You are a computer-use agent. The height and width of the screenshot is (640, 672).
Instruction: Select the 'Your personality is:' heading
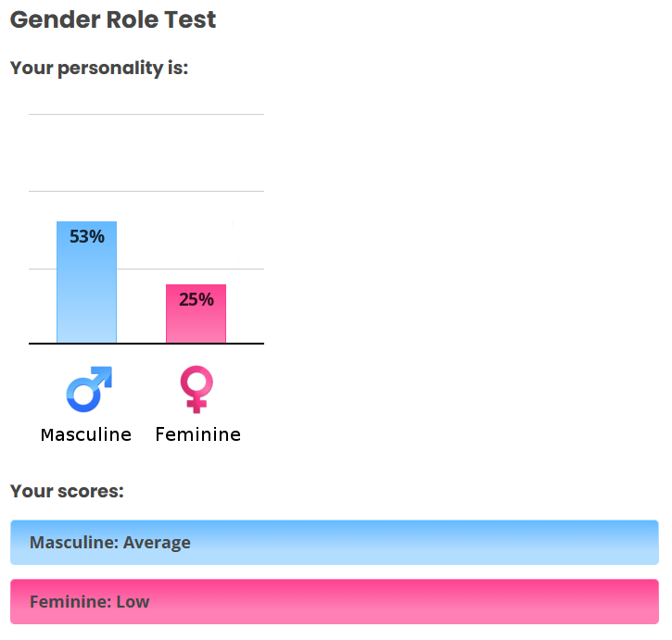[98, 69]
